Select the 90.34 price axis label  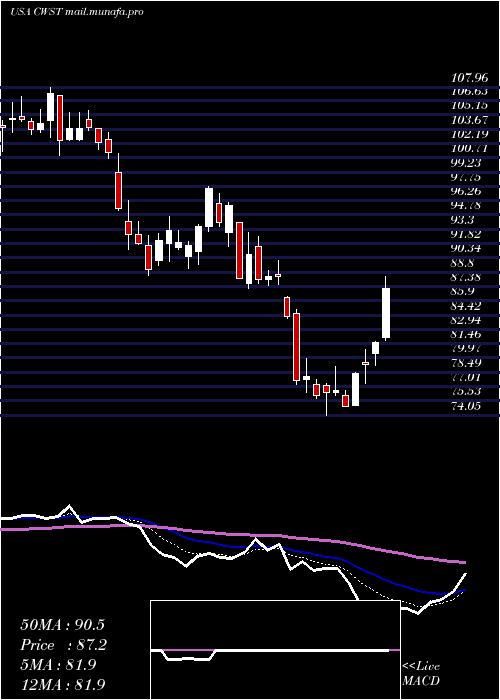point(466,249)
